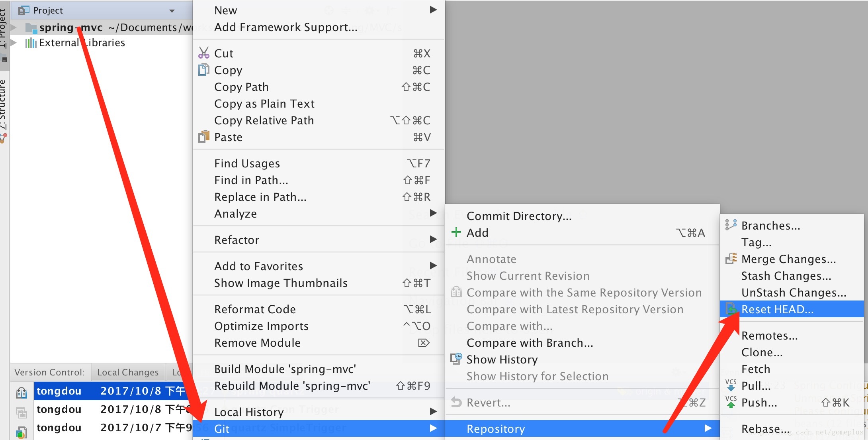Expand the spring-mvc project tree node

(x=14, y=27)
